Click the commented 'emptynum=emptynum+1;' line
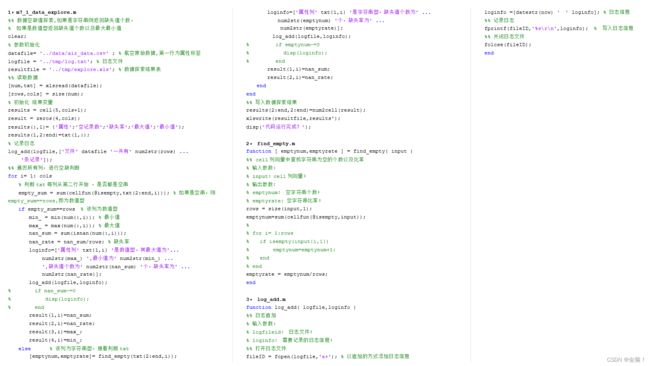650x366 pixels. click(291, 250)
